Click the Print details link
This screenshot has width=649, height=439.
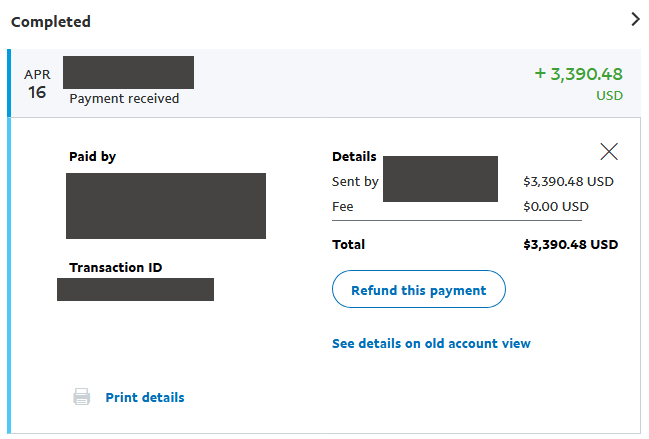tap(145, 397)
